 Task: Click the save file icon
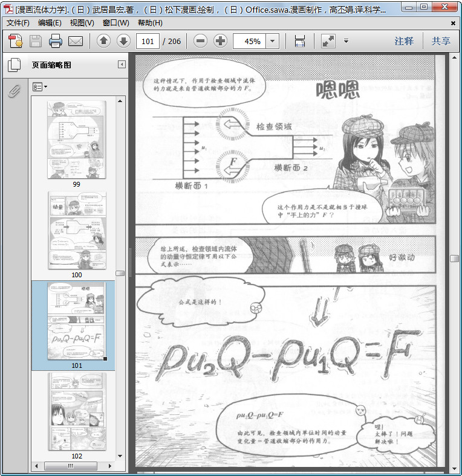point(36,41)
